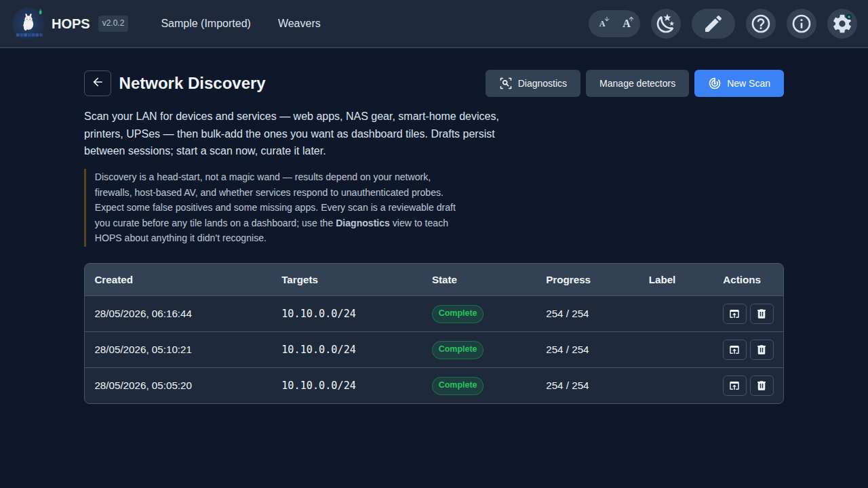
Task: Delete the 06:16:44 scan
Action: [762, 314]
